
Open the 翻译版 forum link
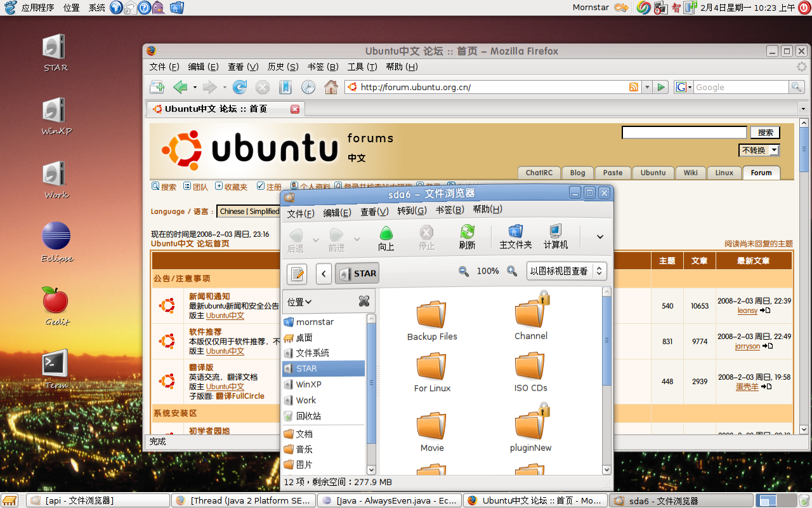(201, 368)
